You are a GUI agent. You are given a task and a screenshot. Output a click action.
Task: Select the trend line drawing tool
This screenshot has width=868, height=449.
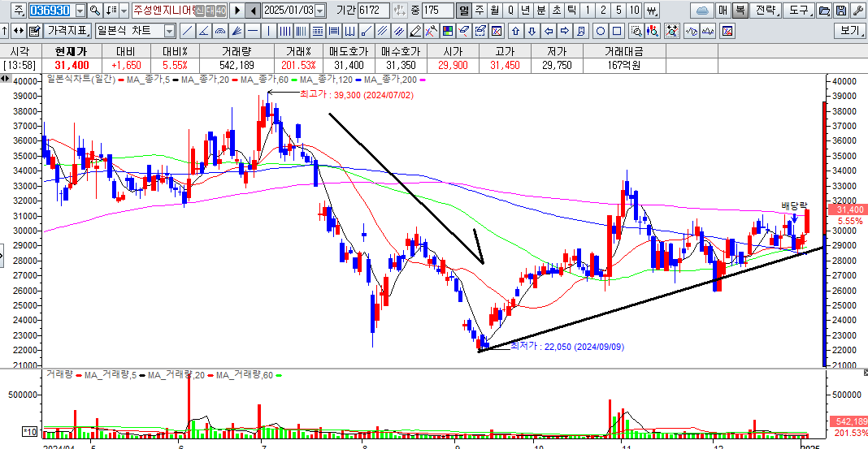(188, 31)
